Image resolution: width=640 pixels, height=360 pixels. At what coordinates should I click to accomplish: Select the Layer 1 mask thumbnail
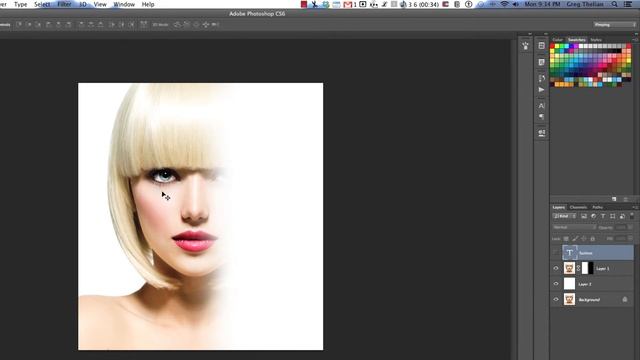tap(587, 268)
